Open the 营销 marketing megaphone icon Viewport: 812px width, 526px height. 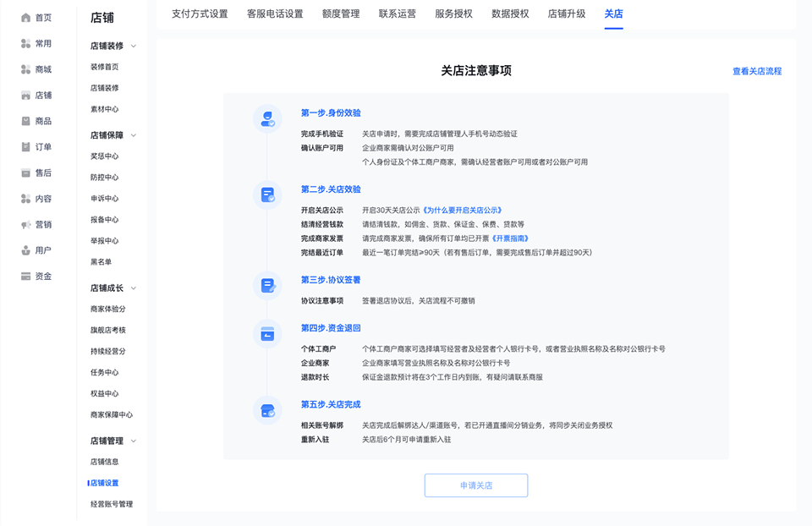[26, 225]
